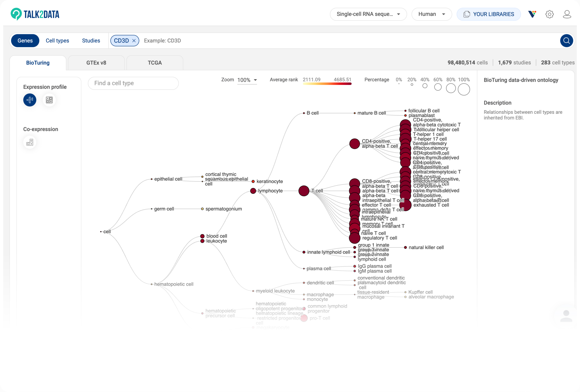The image size is (580, 392).
Task: Open Single-cell RNA sequencing dropdown
Action: tap(368, 14)
